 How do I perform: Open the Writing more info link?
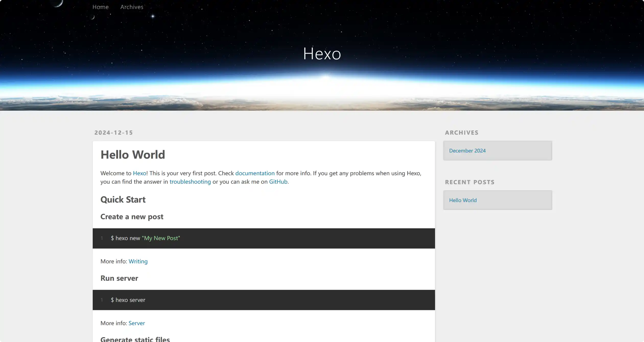[x=138, y=261]
